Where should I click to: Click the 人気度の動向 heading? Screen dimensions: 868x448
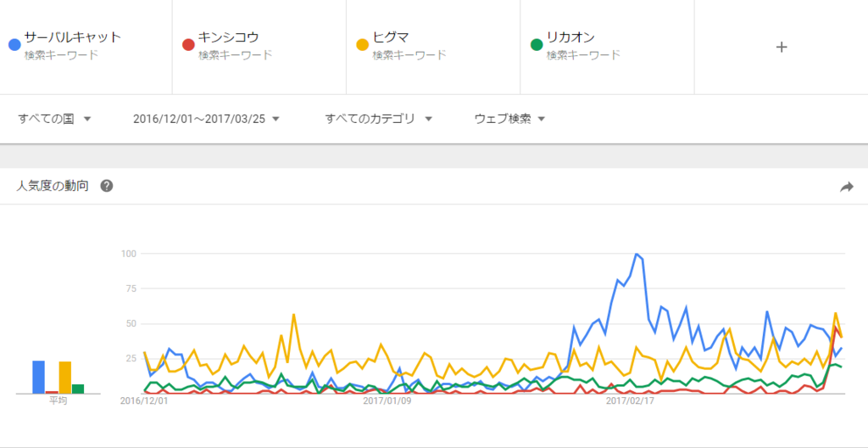(52, 187)
